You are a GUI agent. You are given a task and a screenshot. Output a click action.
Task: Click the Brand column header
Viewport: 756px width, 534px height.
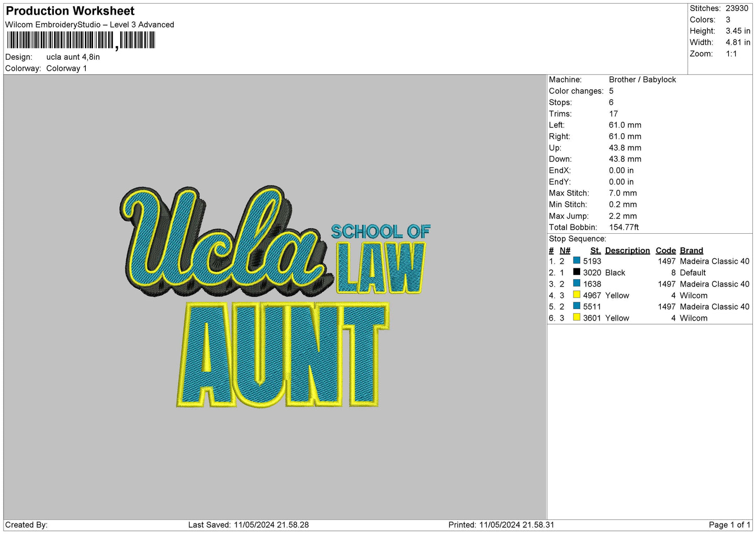(x=691, y=251)
